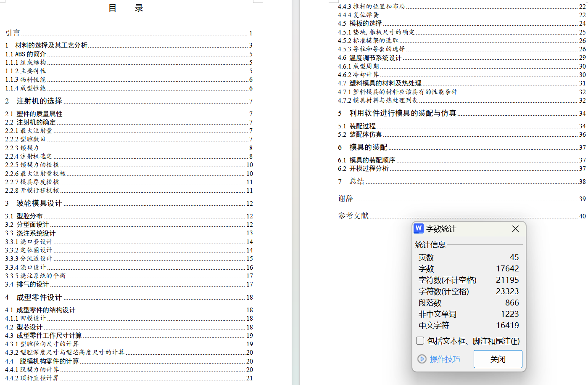Viewport: 588px width, 385px height.
Task: Go to entry 3.3.4 浇口设计
Action: (129, 267)
